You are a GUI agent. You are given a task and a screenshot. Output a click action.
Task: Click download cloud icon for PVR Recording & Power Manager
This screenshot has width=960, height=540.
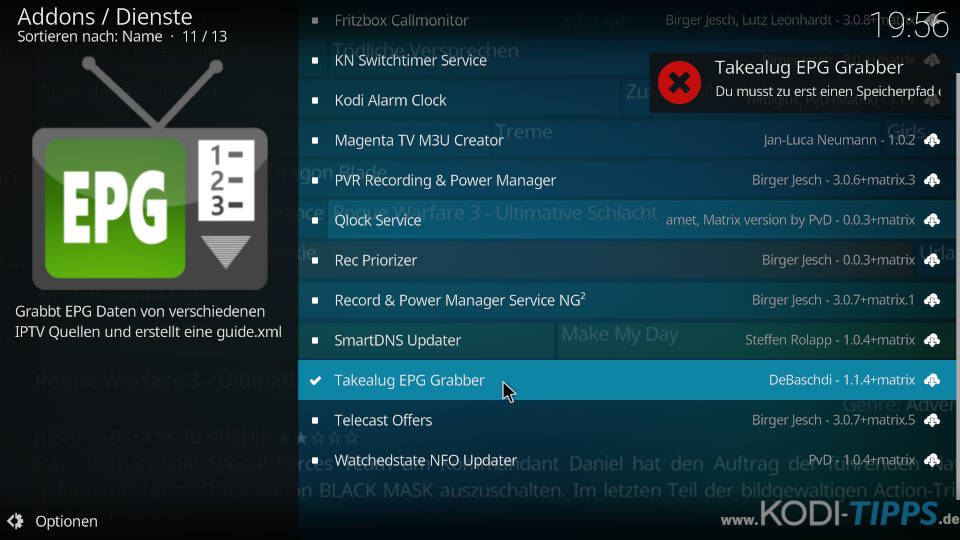click(x=932, y=180)
